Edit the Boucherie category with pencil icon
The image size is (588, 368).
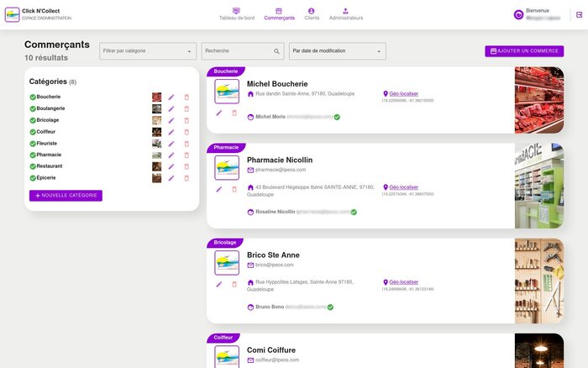click(171, 97)
